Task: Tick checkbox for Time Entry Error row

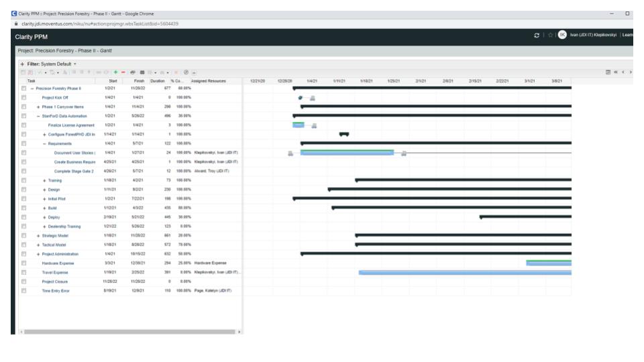Action: [x=24, y=290]
